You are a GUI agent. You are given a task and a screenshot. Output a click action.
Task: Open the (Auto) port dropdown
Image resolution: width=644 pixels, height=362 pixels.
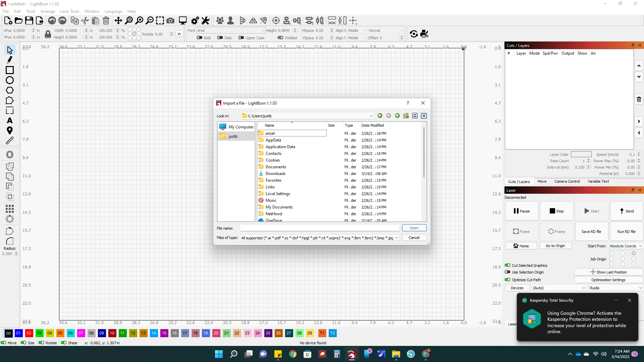coord(559,288)
